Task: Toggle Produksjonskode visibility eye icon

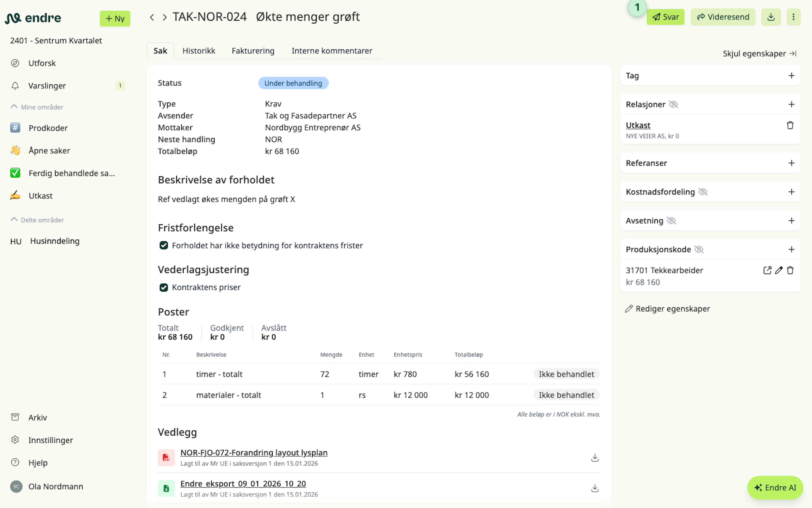Action: 699,249
